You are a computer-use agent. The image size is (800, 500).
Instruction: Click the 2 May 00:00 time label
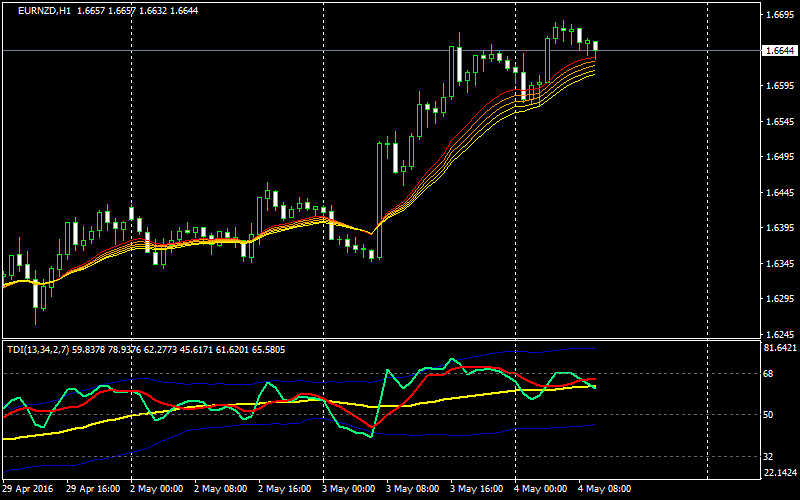coord(156,489)
